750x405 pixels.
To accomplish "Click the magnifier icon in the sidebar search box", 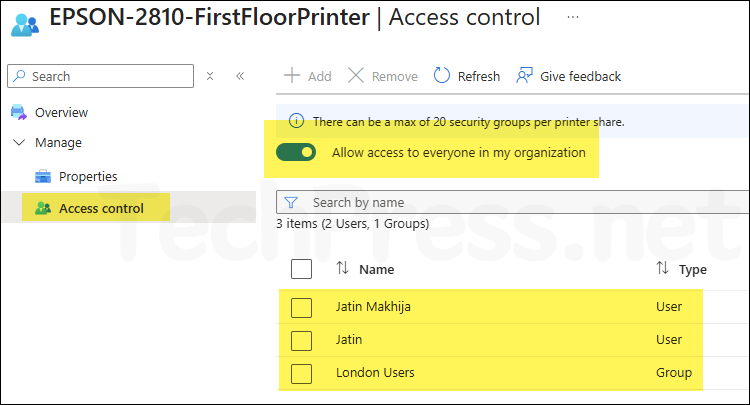I will pyautogui.click(x=19, y=76).
